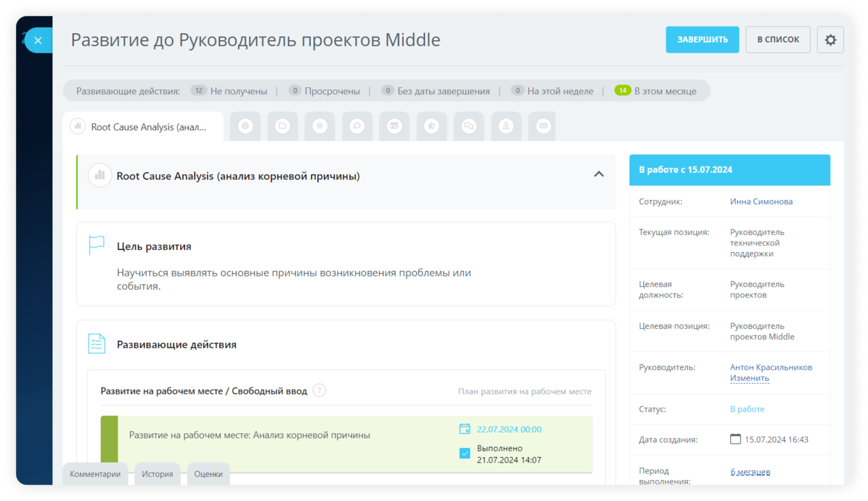Go back with the В СПИСОК button

[778, 40]
